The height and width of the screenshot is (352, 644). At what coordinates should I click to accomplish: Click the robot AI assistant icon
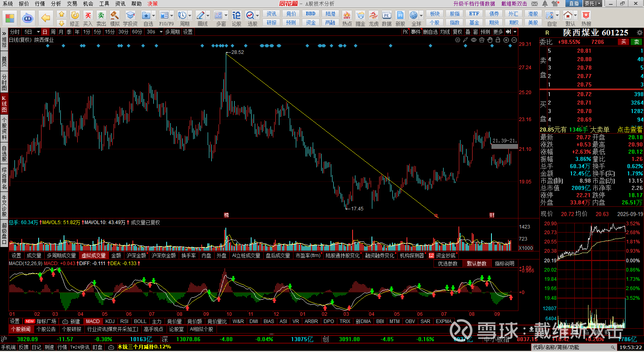point(28,18)
